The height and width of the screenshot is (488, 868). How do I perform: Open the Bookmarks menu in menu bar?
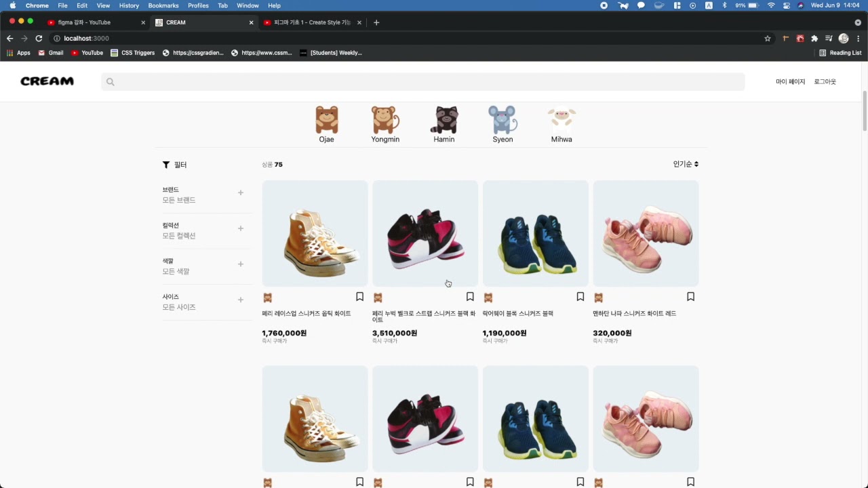(163, 5)
